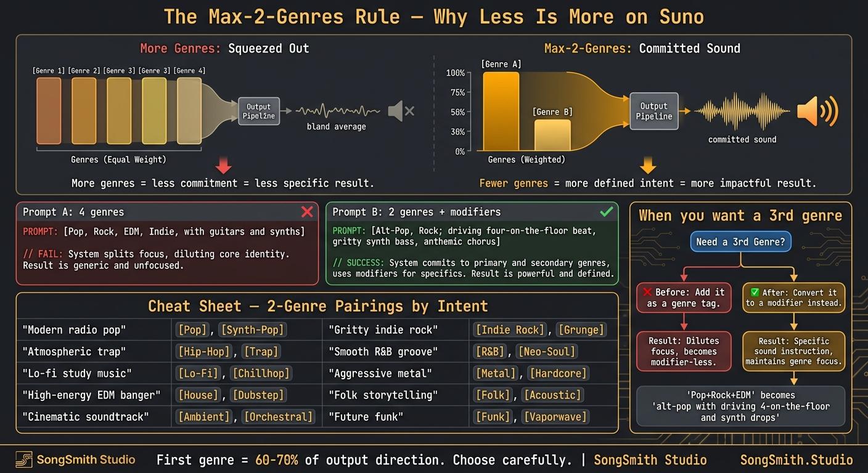Click the tall Genre A bar

pos(501,111)
